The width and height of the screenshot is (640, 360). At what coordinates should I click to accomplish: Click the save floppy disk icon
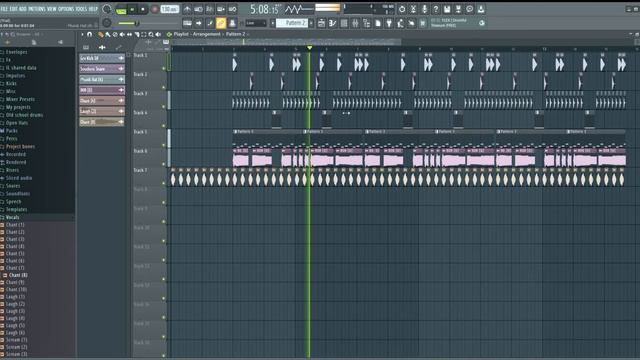point(447,9)
